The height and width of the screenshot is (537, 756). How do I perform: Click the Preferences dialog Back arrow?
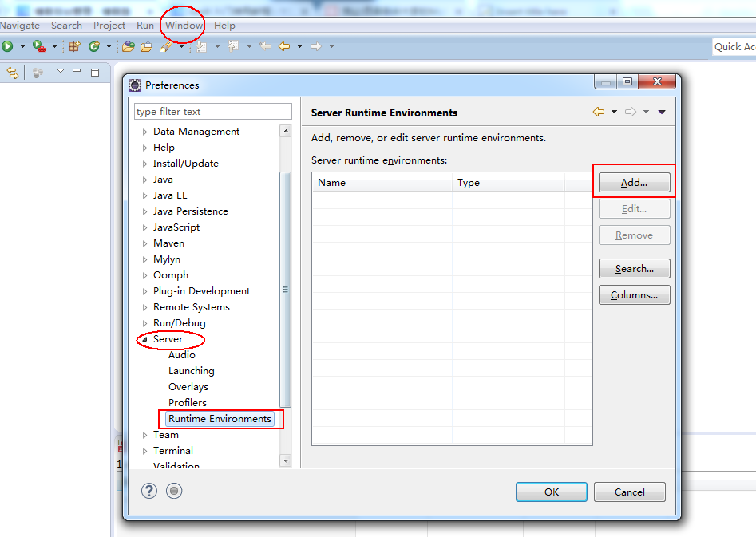coord(599,112)
